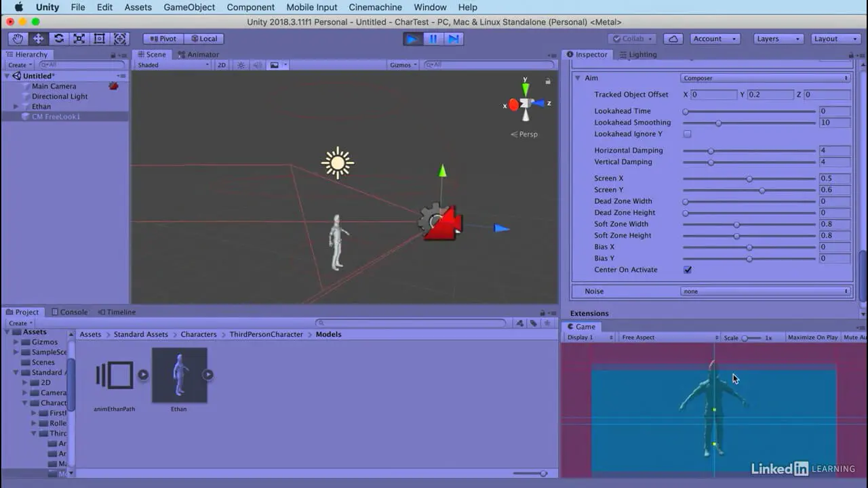This screenshot has height=488, width=868.
Task: Switch to the Animator tab
Action: pyautogui.click(x=199, y=55)
